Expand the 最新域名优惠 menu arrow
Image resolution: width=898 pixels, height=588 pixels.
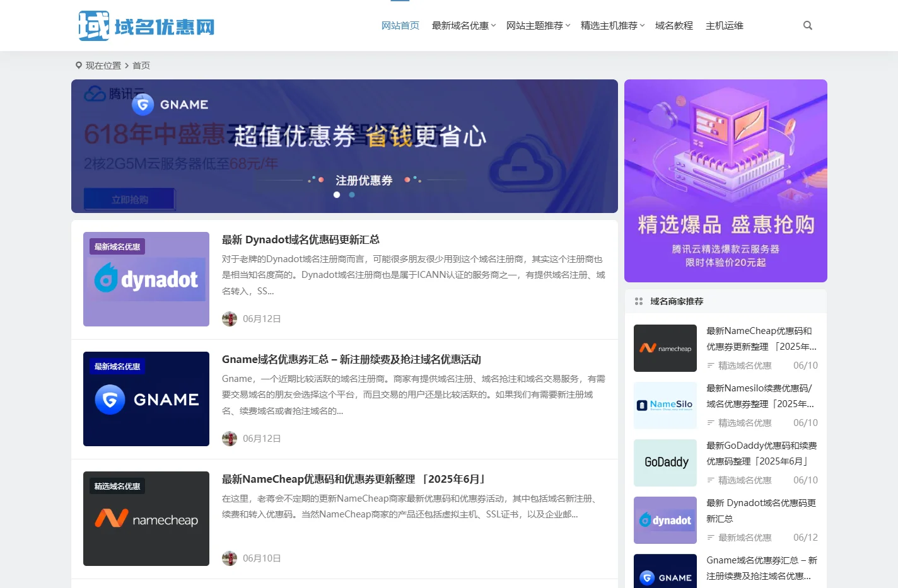tap(493, 26)
